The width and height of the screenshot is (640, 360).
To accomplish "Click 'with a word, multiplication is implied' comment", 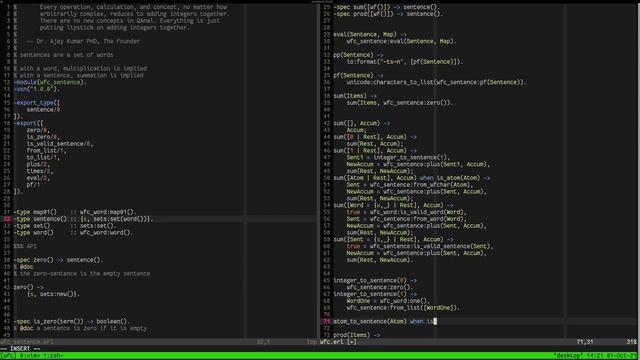I will tap(83, 69).
